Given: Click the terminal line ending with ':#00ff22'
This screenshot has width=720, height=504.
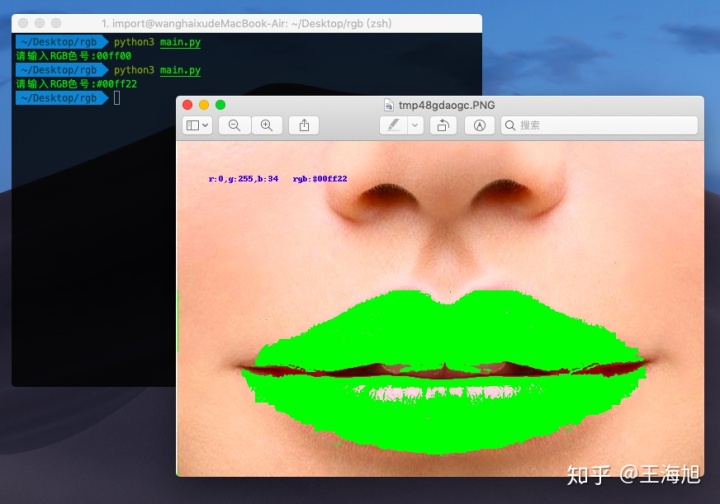Looking at the screenshot, I should click(76, 84).
